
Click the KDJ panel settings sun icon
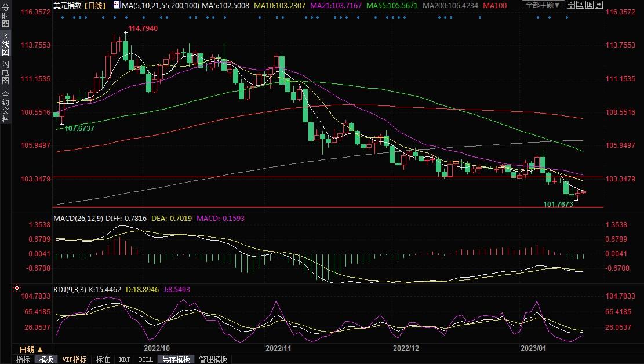click(16, 287)
